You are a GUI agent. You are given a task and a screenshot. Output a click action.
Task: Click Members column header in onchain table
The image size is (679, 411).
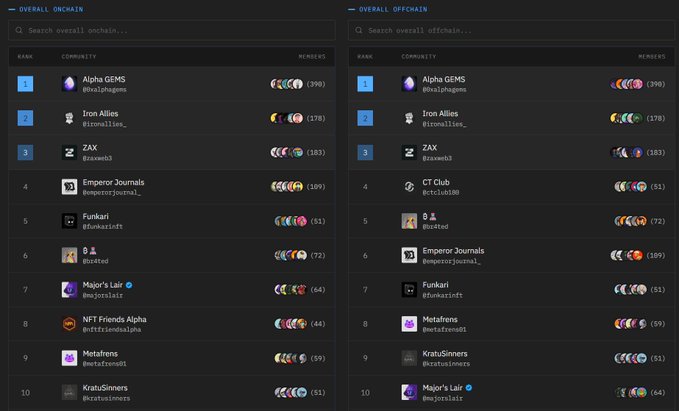pos(312,57)
